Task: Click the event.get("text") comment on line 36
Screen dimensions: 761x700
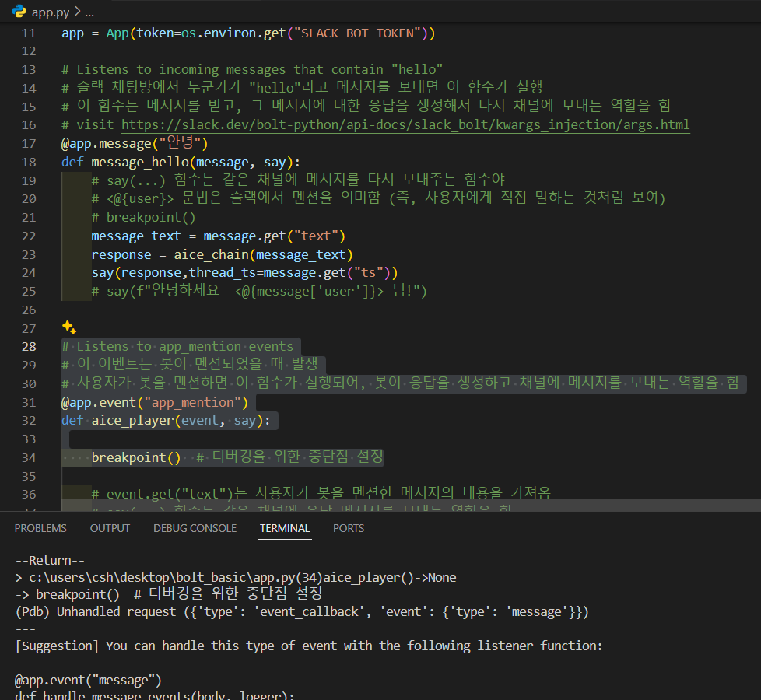Action: pos(321,494)
